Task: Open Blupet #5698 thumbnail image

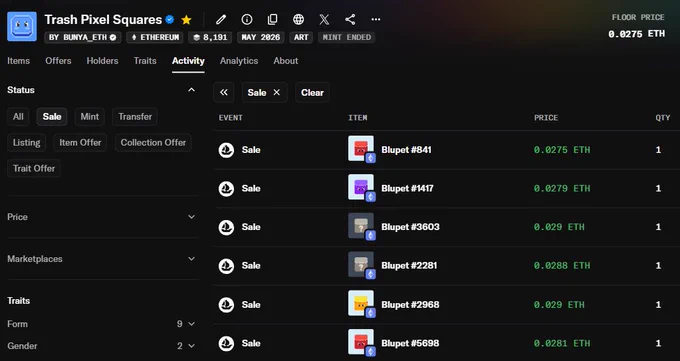Action: pyautogui.click(x=361, y=342)
